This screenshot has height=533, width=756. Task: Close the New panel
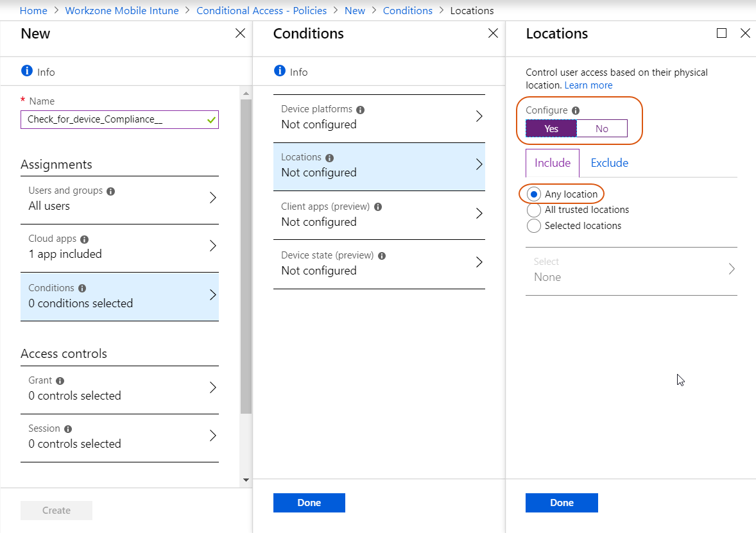pos(240,33)
